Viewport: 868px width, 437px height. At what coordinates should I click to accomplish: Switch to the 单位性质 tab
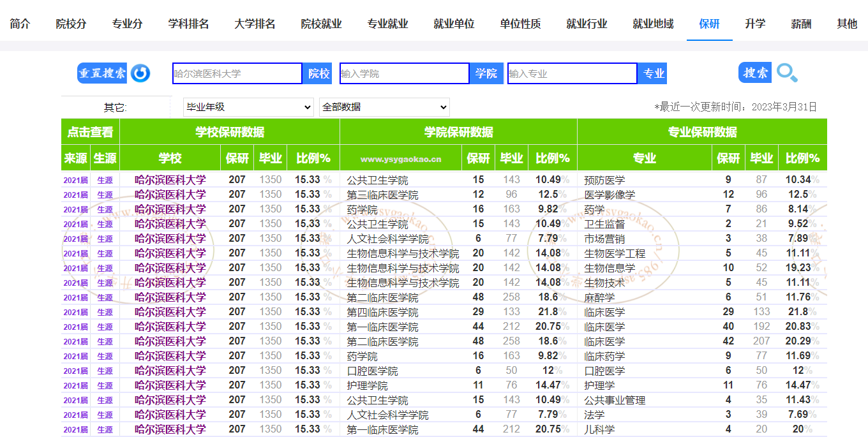tap(521, 24)
